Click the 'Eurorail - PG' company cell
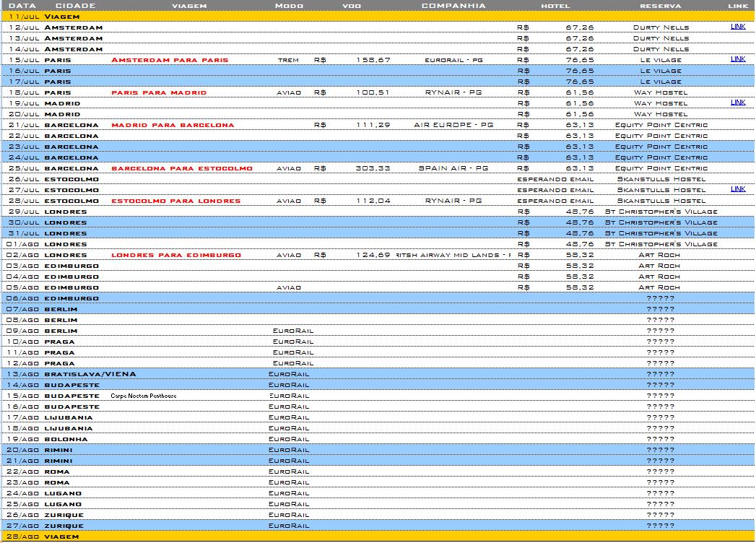The width and height of the screenshot is (756, 543). 453,60
